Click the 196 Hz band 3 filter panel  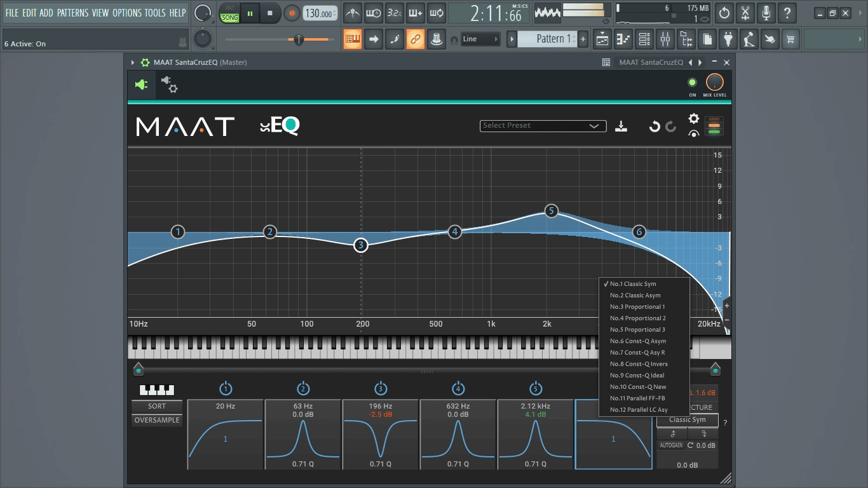tap(381, 435)
